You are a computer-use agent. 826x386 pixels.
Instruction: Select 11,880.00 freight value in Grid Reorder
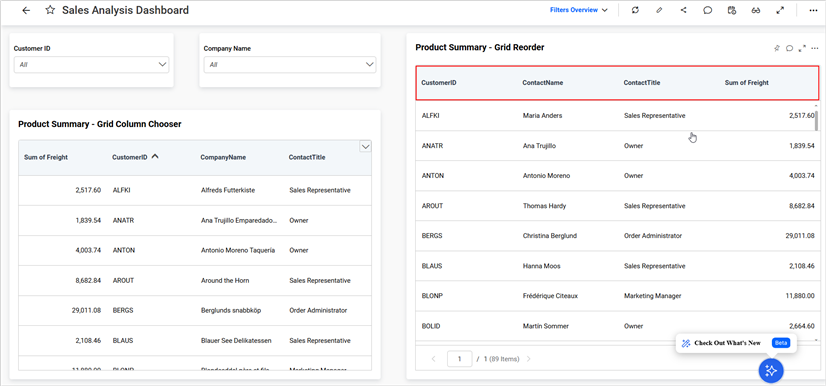pyautogui.click(x=800, y=296)
